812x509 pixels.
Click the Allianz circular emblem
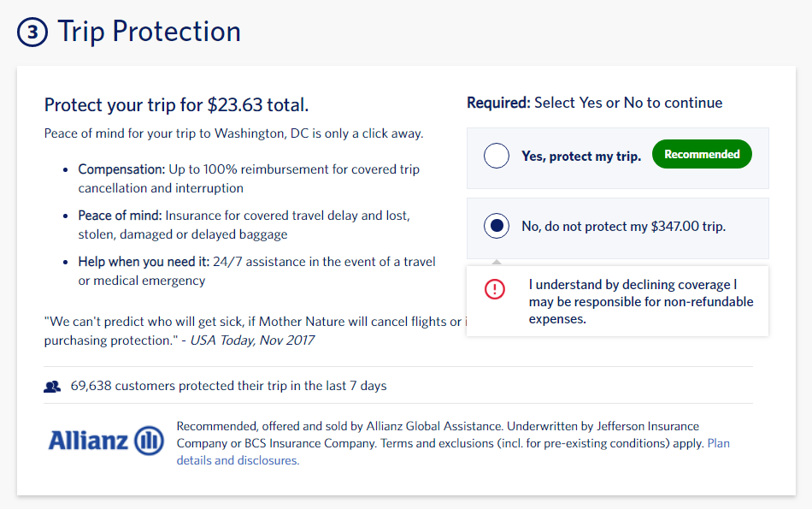(149, 441)
